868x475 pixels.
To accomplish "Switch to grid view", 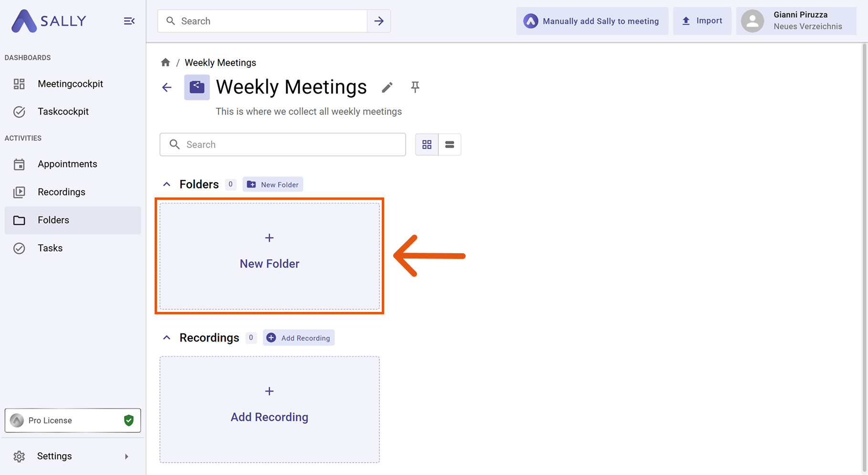I will (427, 145).
